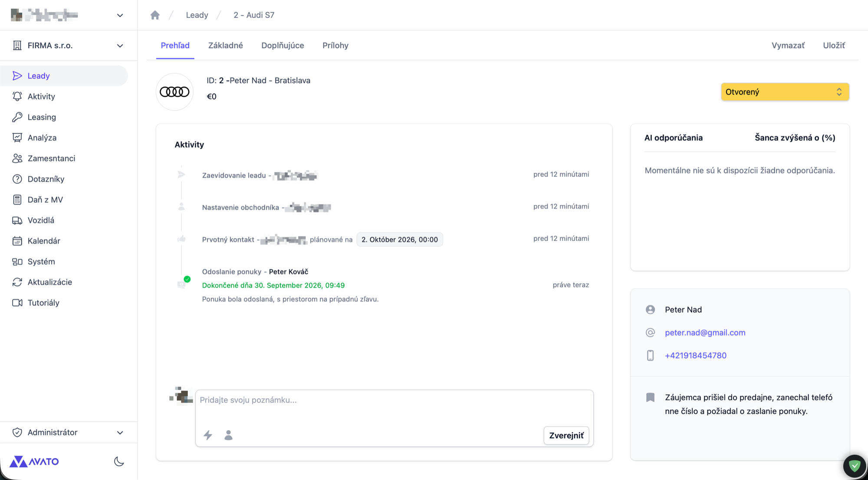Viewport: 868px width, 480px height.
Task: Click phone number +421918454780
Action: point(695,356)
